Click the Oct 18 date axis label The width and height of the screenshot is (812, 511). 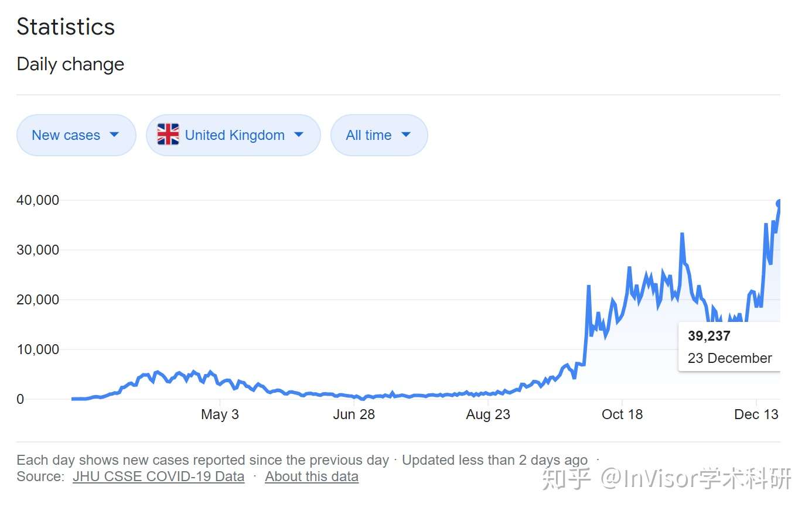[622, 414]
